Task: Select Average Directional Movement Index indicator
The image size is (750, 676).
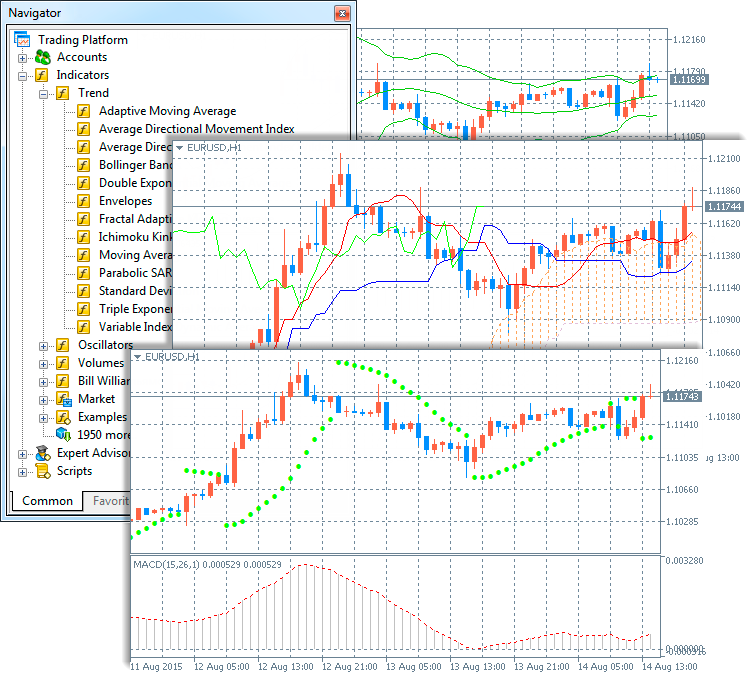Action: pos(196,129)
